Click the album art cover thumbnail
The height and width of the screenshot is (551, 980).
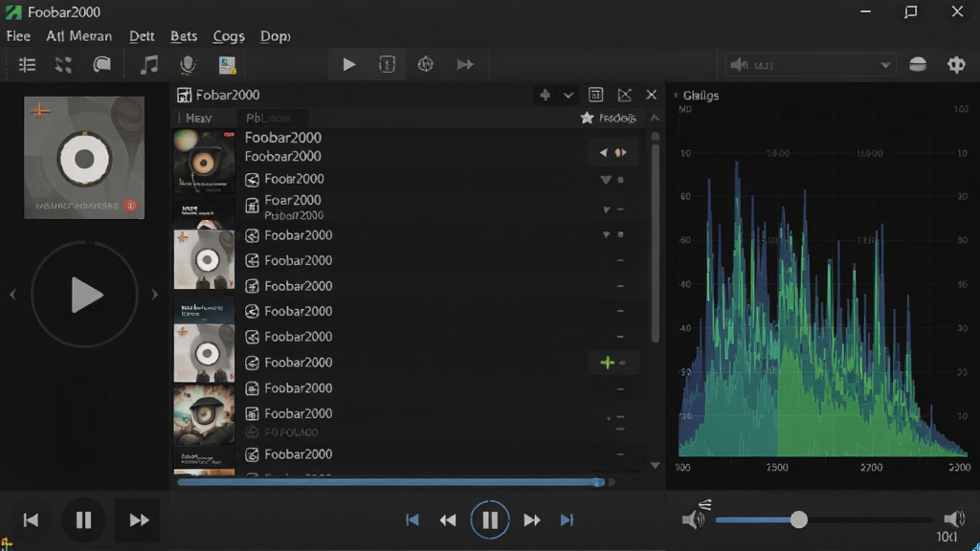[84, 158]
